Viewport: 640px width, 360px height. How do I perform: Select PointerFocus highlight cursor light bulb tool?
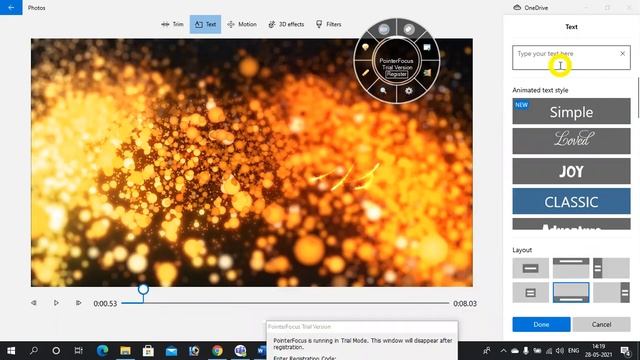pyautogui.click(x=365, y=47)
